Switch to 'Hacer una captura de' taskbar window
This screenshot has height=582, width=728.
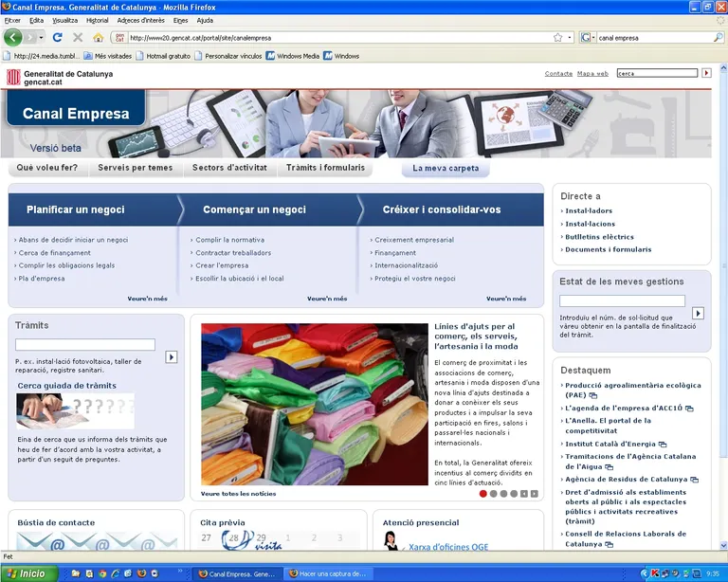click(x=328, y=574)
